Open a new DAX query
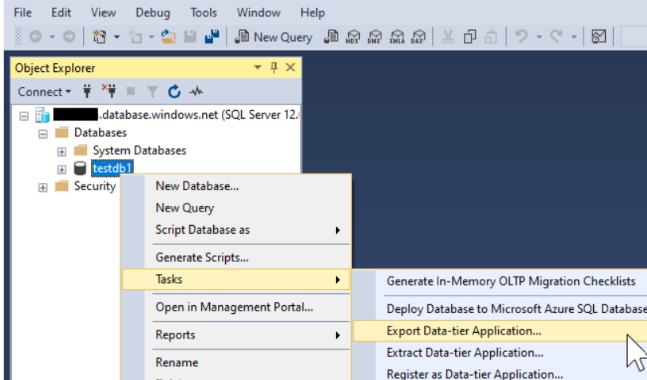The width and height of the screenshot is (647, 380). (418, 37)
